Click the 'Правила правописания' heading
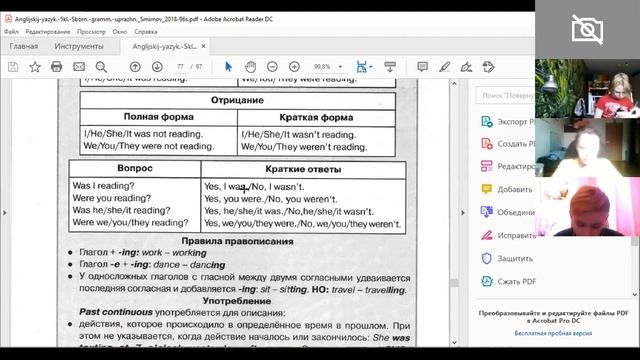 [237, 241]
